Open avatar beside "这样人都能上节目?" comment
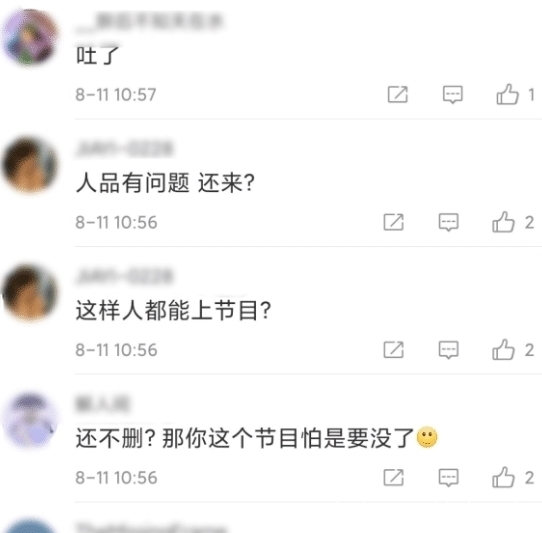This screenshot has width=542, height=533. point(30,292)
